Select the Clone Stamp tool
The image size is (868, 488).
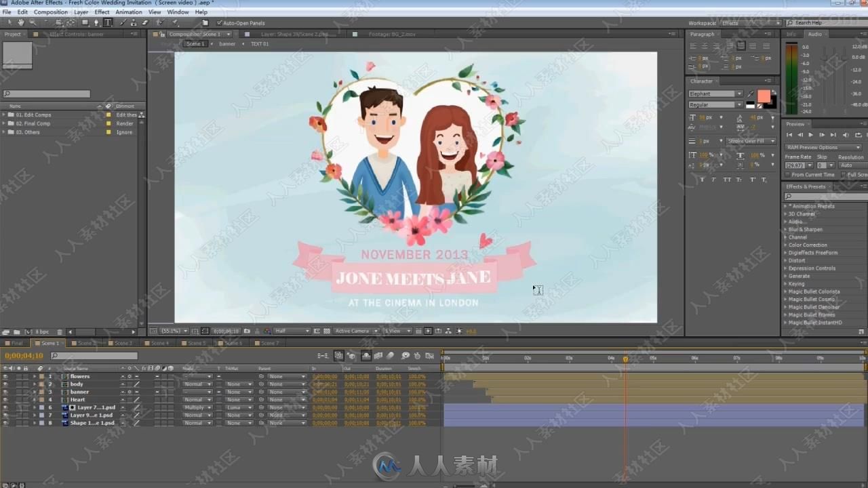[x=134, y=22]
